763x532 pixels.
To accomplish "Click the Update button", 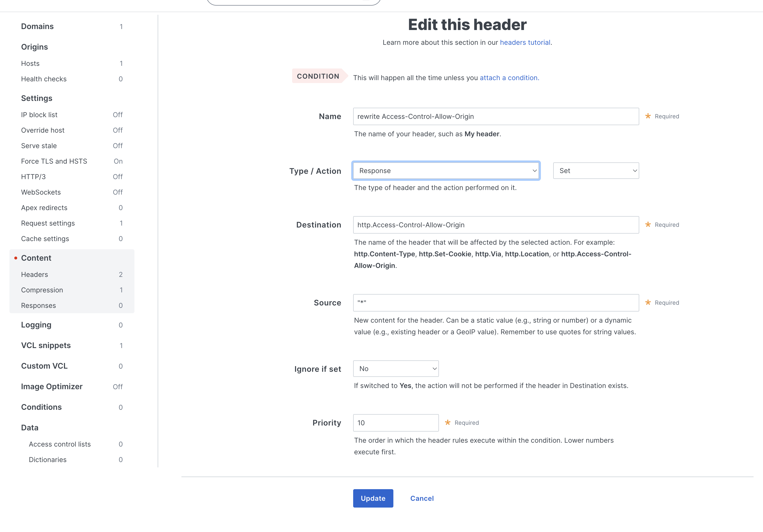I will [x=373, y=498].
